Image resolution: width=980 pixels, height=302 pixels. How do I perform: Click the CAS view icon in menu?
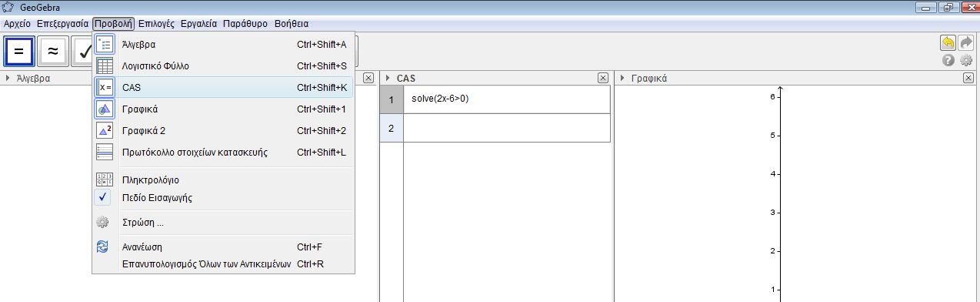click(105, 88)
